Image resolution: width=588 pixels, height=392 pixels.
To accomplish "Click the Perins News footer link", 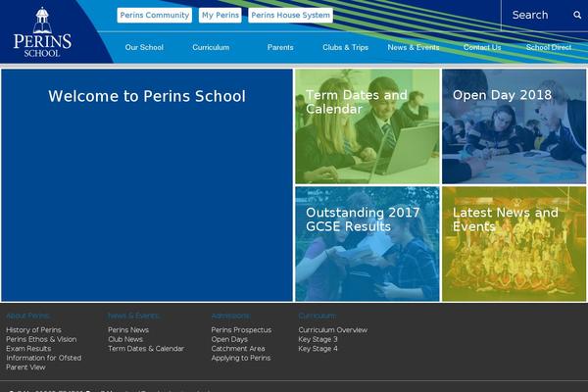I will (128, 330).
